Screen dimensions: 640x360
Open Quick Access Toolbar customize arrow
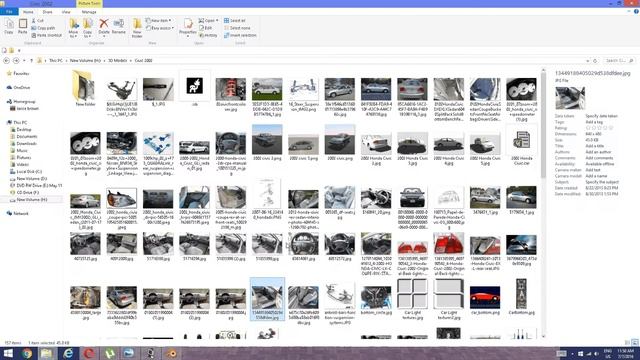pos(19,51)
